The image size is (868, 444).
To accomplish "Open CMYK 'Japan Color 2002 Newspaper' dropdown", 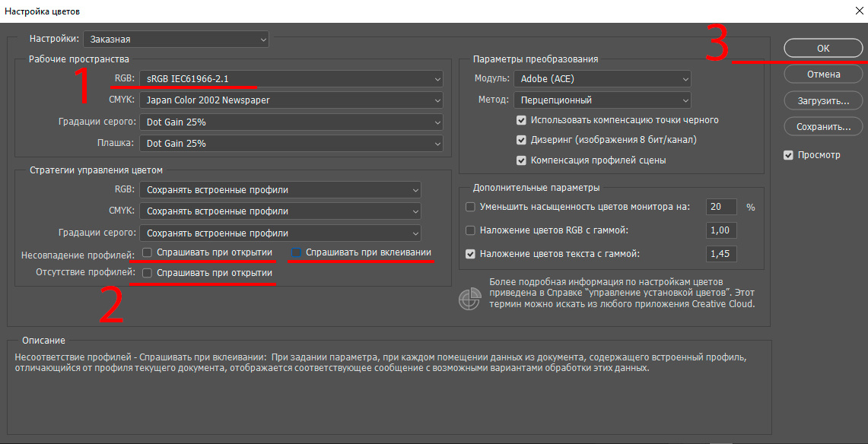I will 291,100.
